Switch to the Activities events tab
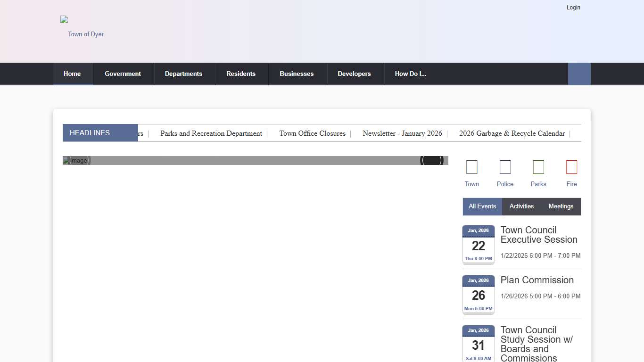This screenshot has width=644, height=362. (521, 206)
